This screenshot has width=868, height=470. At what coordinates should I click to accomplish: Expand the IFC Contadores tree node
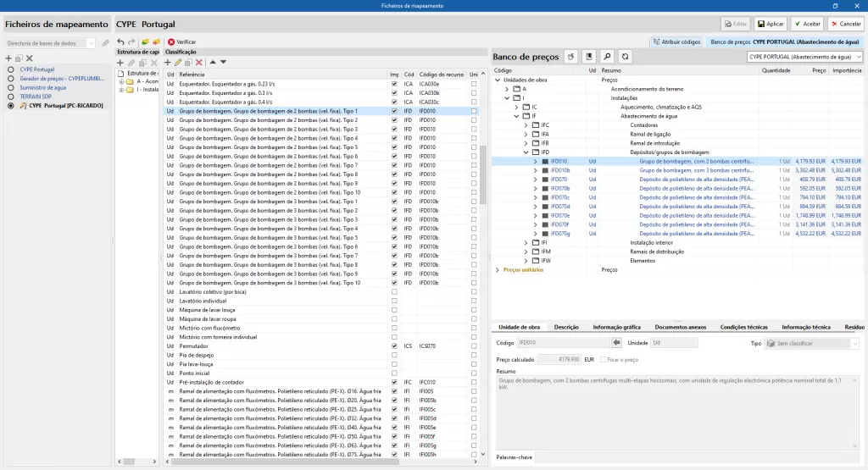[526, 124]
